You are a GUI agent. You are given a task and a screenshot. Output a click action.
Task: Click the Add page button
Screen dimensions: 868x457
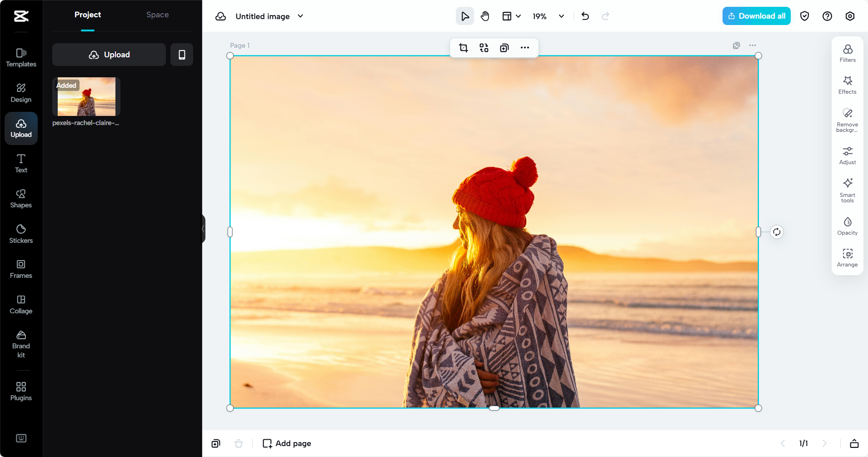click(x=287, y=443)
